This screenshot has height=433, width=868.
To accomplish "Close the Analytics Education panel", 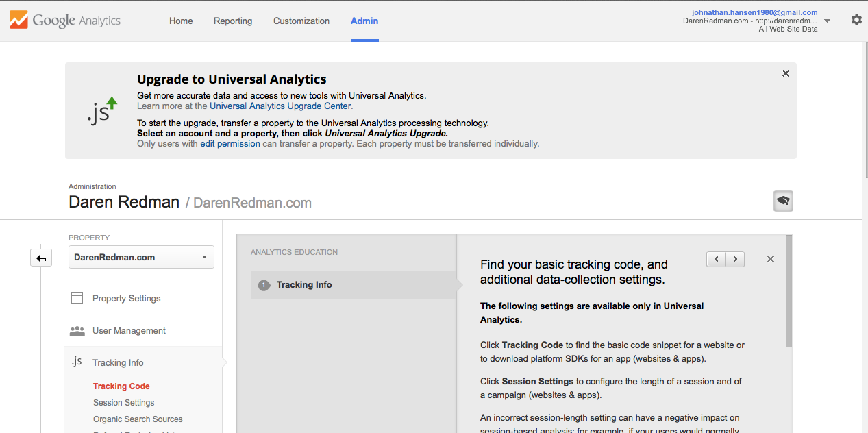I will [771, 259].
